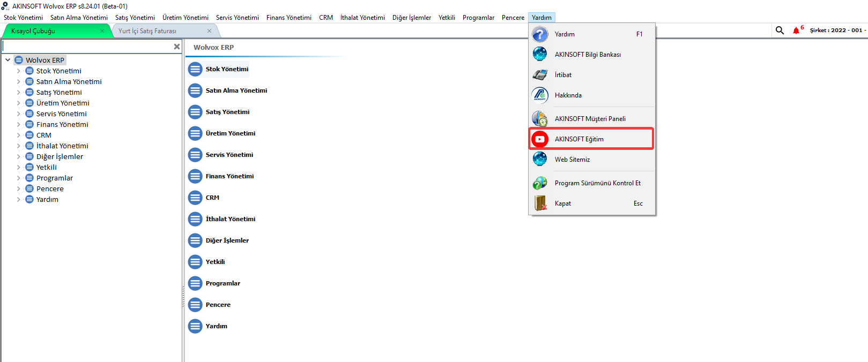Click the CRM blue icon in main panel
The height and width of the screenshot is (362, 868).
point(195,198)
